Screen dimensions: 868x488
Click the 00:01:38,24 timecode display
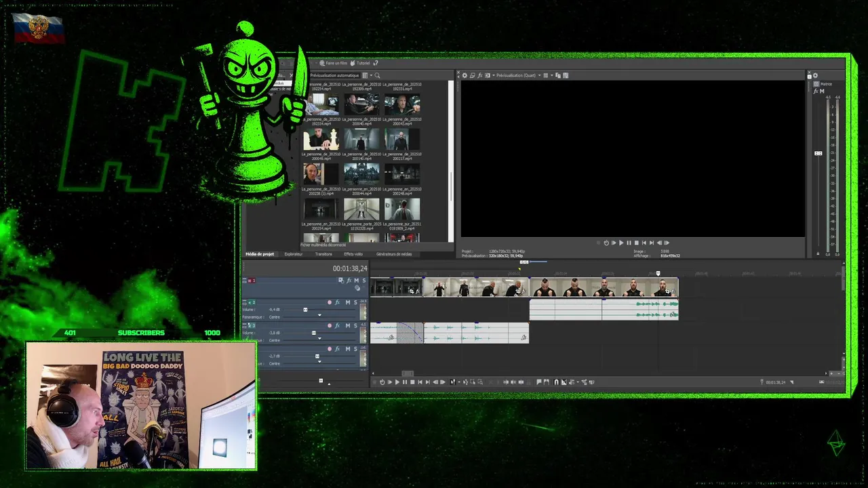(350, 268)
